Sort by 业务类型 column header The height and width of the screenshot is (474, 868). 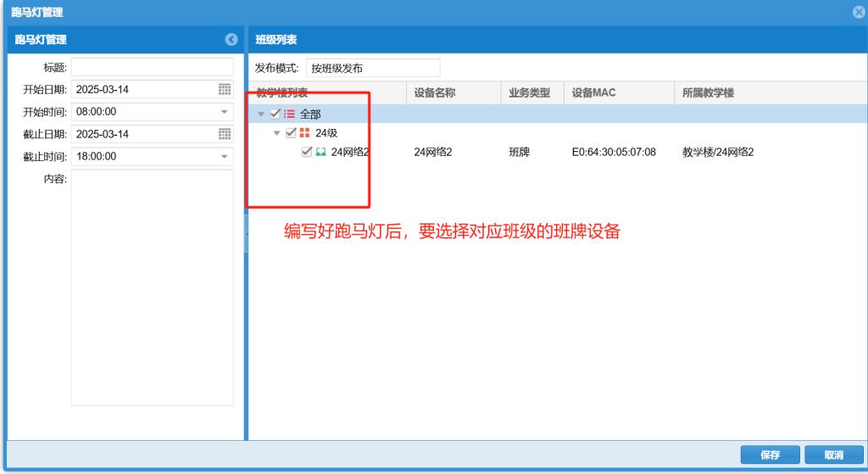click(x=532, y=92)
